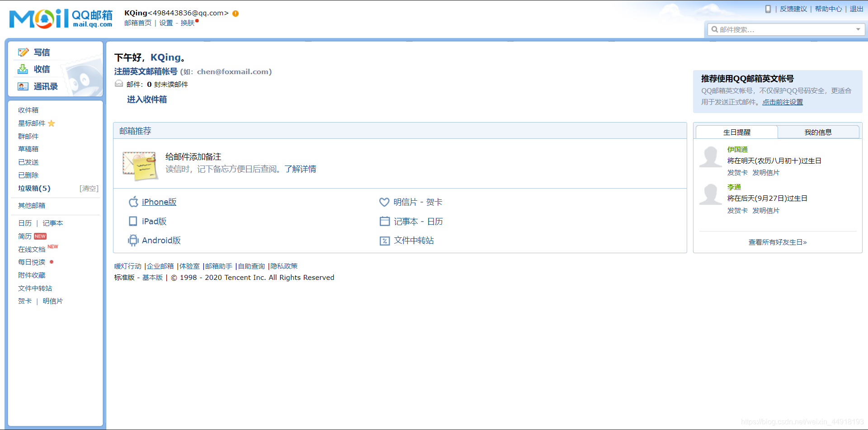Click the calendar icon for 记事本
The height and width of the screenshot is (430, 868).
point(385,221)
